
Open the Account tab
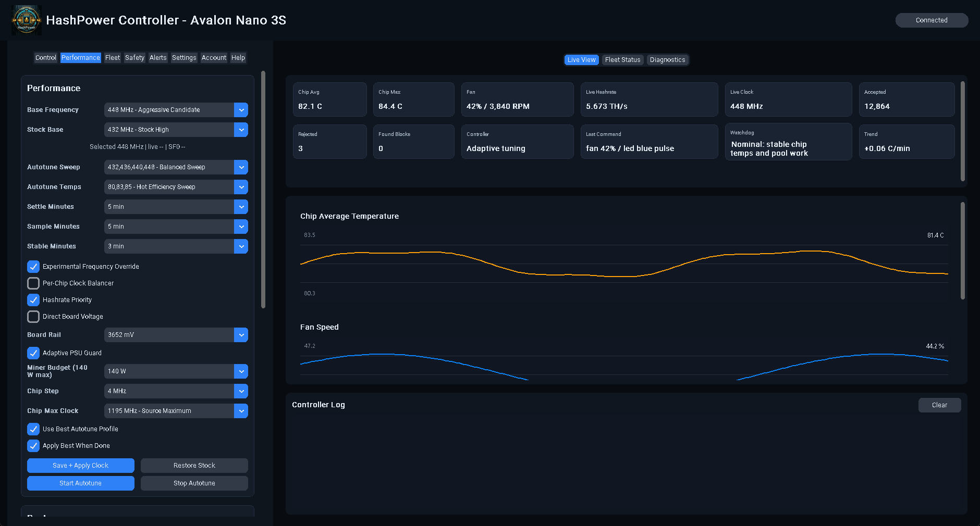[214, 58]
